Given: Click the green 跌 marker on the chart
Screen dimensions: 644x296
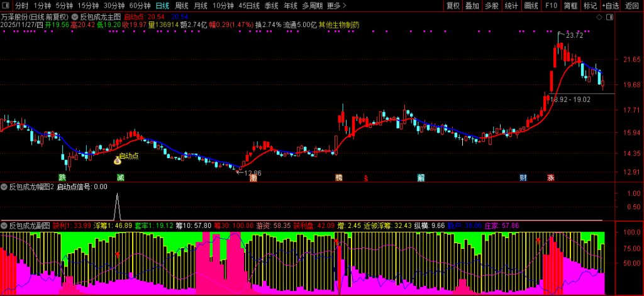Looking at the screenshot, I should [62, 178].
